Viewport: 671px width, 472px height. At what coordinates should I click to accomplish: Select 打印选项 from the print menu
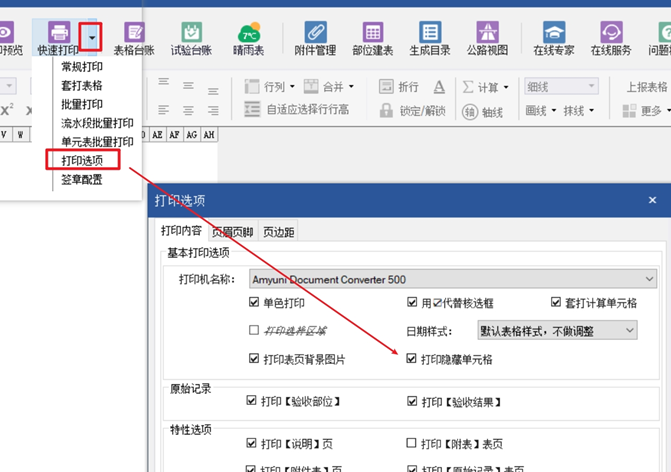click(82, 159)
